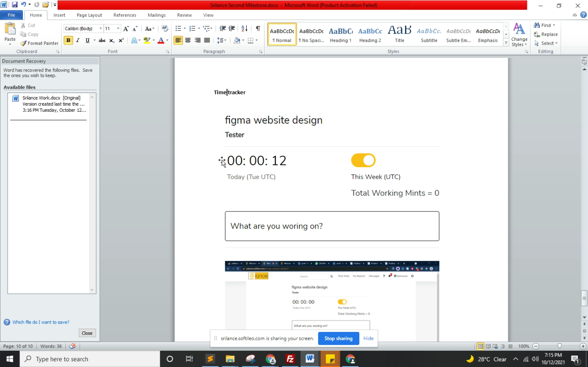The width and height of the screenshot is (588, 367).
Task: Click the Save icon in quick access toolbar
Action: pos(14,5)
